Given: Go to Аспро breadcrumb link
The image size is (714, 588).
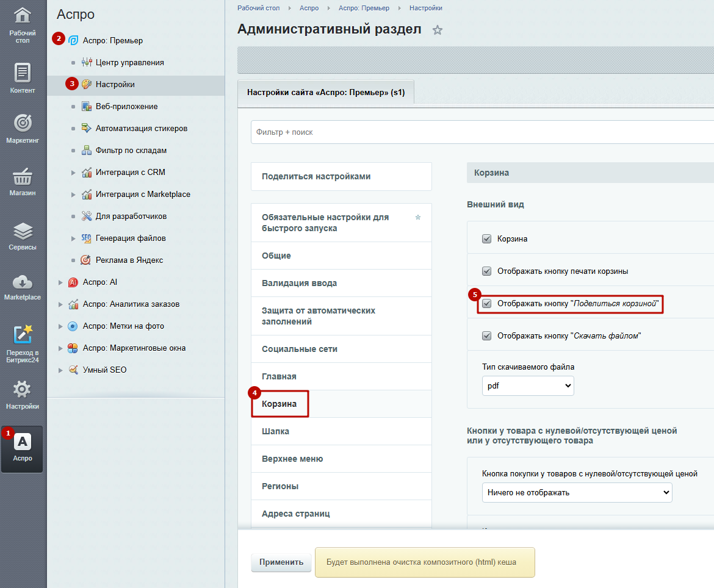Looking at the screenshot, I should [x=309, y=8].
